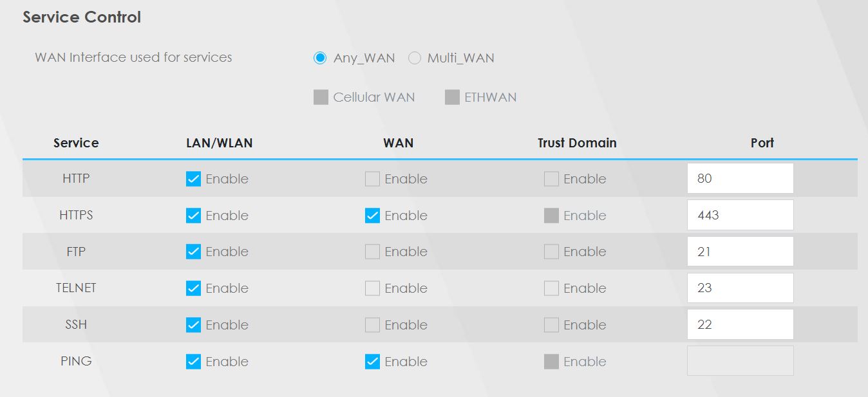Viewport: 868px width, 397px height.
Task: Enable Trust Domain for SSH
Action: pos(551,325)
